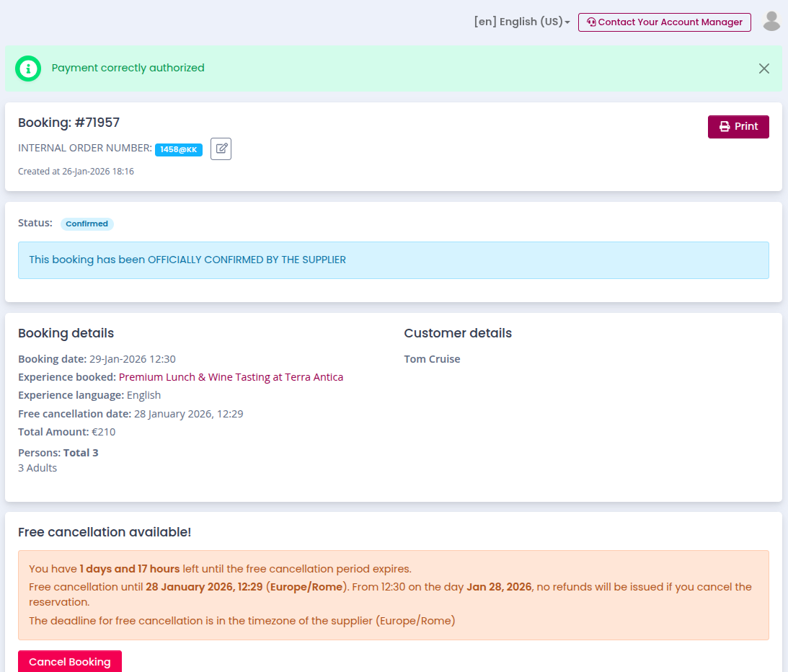The width and height of the screenshot is (788, 672).
Task: Click the Free cancellation available heading
Action: [105, 533]
